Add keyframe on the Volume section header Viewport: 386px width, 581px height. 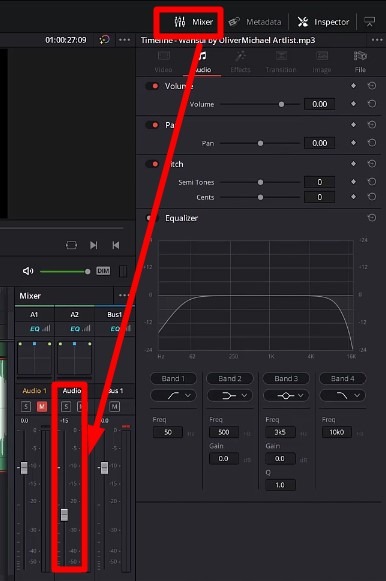point(353,86)
